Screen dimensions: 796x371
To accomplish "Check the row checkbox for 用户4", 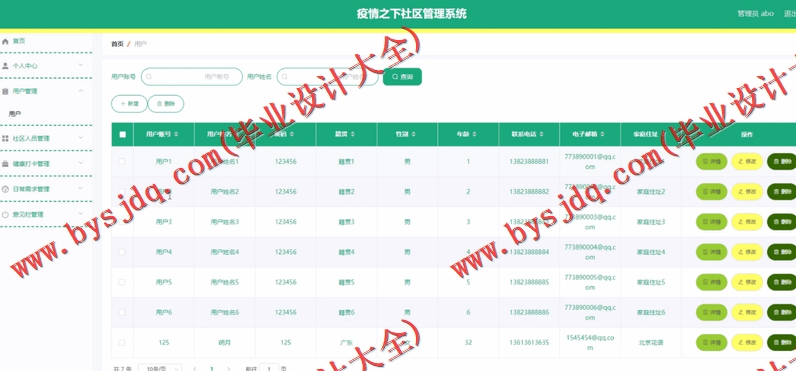I will [x=122, y=252].
